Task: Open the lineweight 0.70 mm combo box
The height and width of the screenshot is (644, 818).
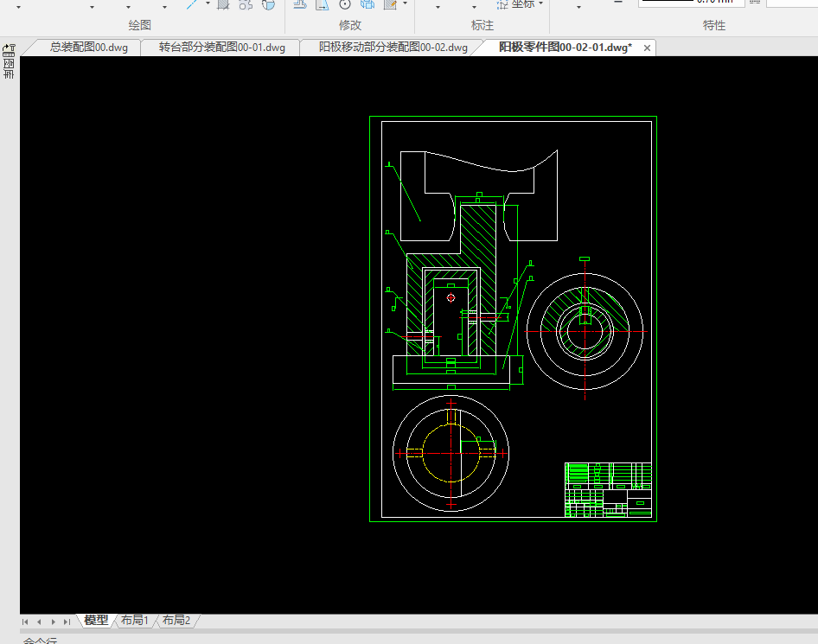Action: 691,3
